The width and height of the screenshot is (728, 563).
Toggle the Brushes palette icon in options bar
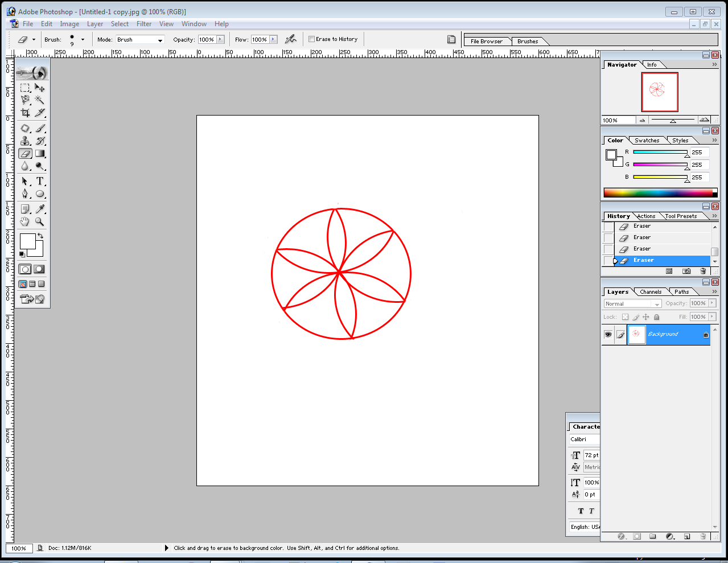point(451,39)
